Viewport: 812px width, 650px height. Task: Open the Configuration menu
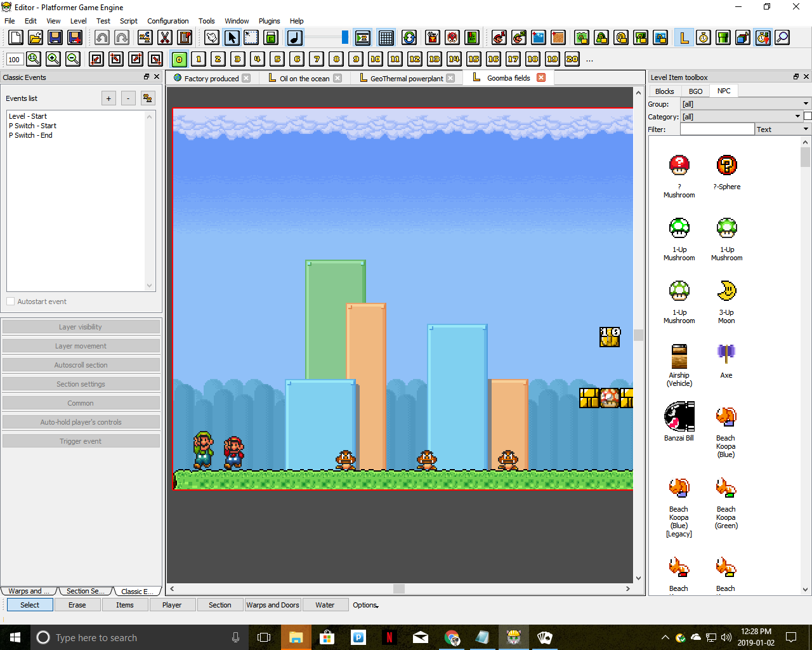tap(168, 21)
